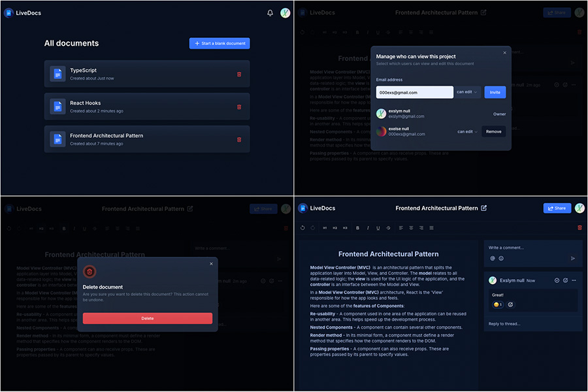Frontend Architectural Pattern title in the documents list
The height and width of the screenshot is (392, 588).
pyautogui.click(x=106, y=135)
